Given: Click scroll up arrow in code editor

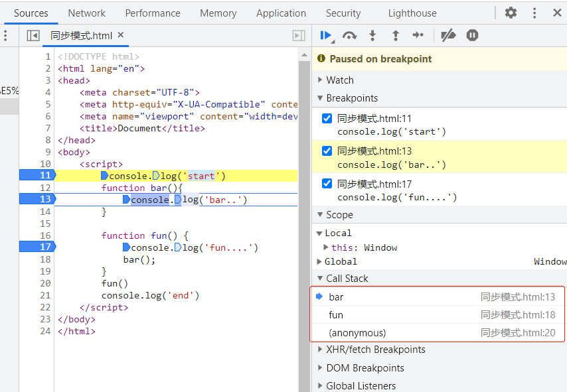Looking at the screenshot, I should point(304,55).
